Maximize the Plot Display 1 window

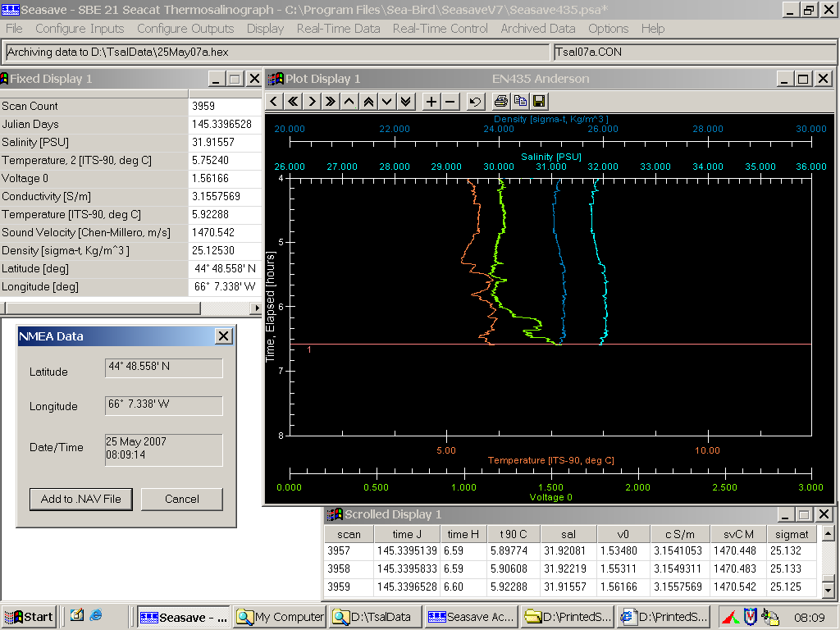(803, 79)
